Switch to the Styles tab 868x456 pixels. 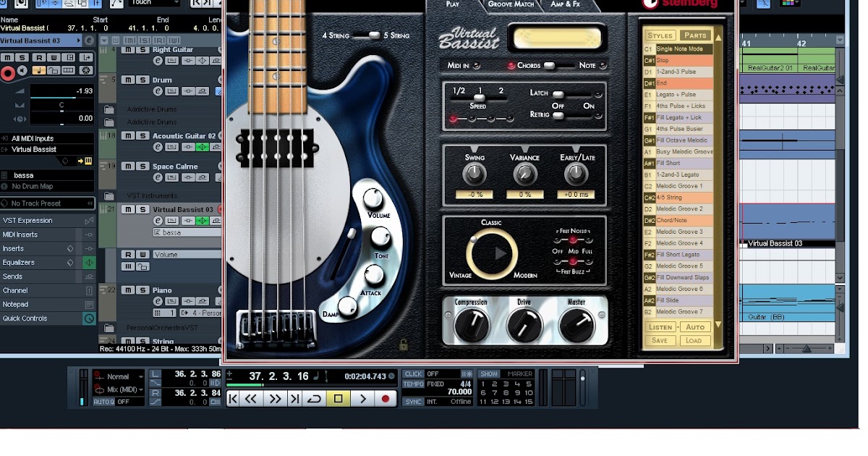[660, 35]
